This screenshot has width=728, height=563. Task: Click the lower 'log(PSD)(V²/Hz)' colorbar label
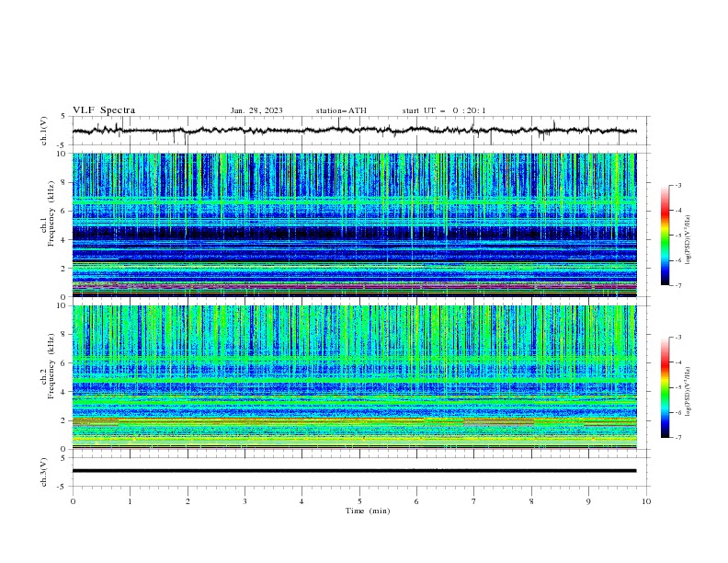(688, 392)
